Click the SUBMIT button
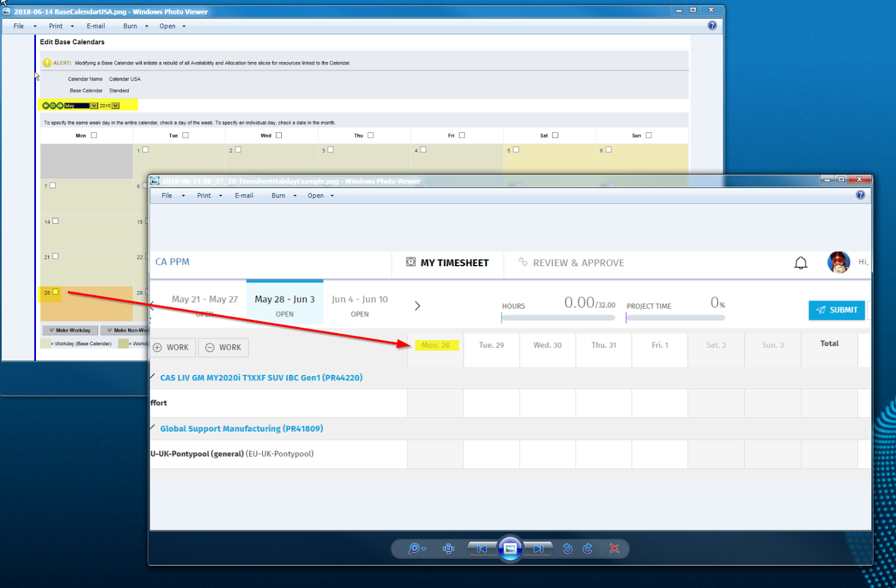The height and width of the screenshot is (588, 896). (836, 310)
